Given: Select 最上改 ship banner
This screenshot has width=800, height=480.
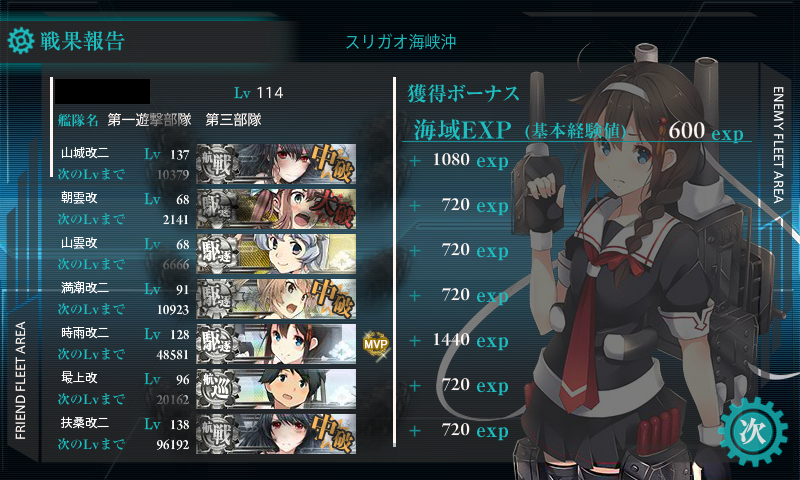Looking at the screenshot, I should coord(276,389).
